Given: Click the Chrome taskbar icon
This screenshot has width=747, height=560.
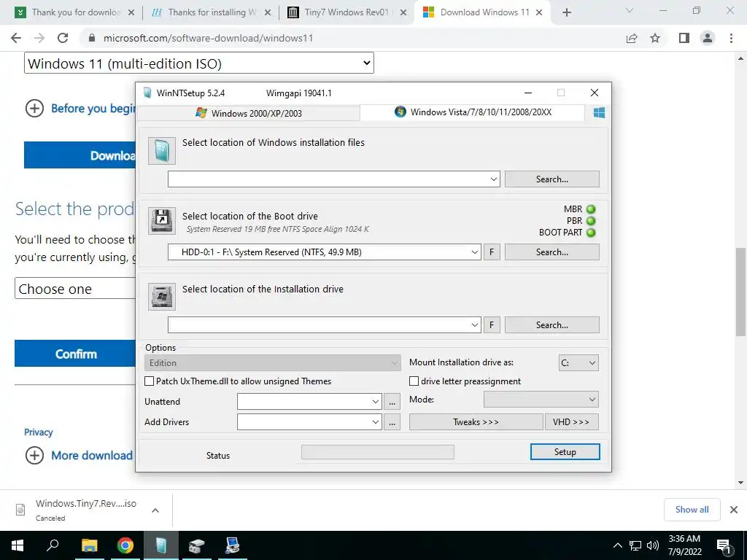Looking at the screenshot, I should [x=125, y=545].
